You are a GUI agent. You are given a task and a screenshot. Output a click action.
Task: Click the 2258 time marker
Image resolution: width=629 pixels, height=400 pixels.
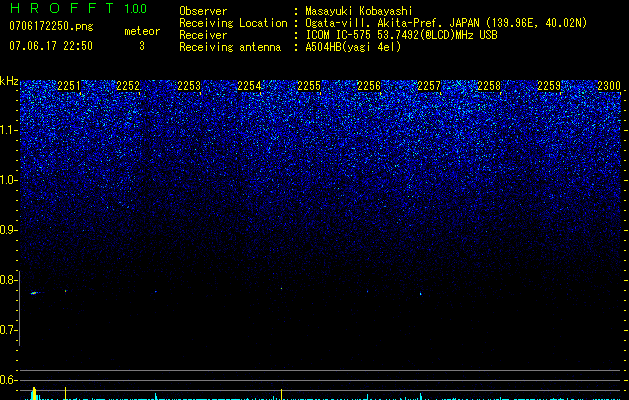[x=489, y=86]
